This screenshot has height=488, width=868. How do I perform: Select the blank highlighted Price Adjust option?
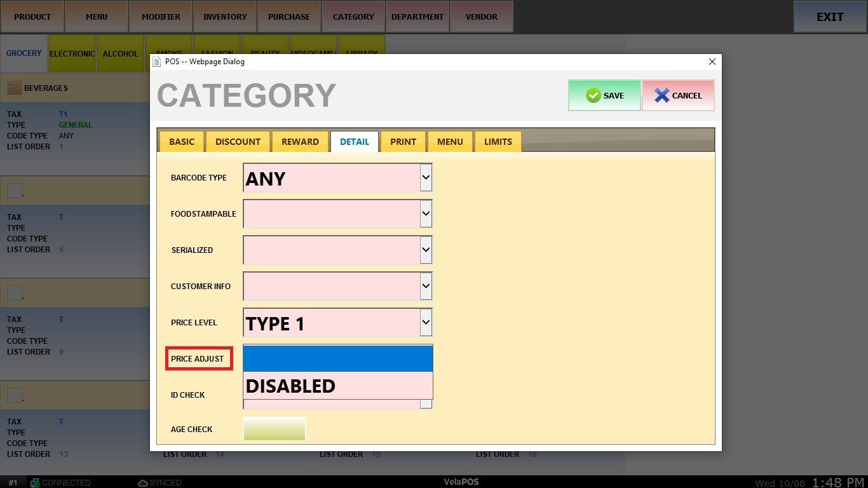coord(337,359)
